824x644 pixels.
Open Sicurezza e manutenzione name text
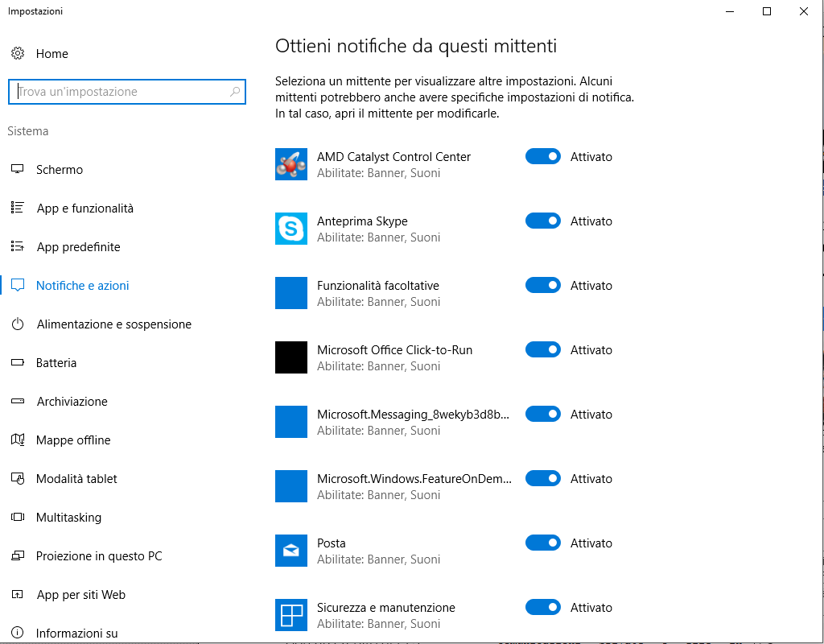385,608
